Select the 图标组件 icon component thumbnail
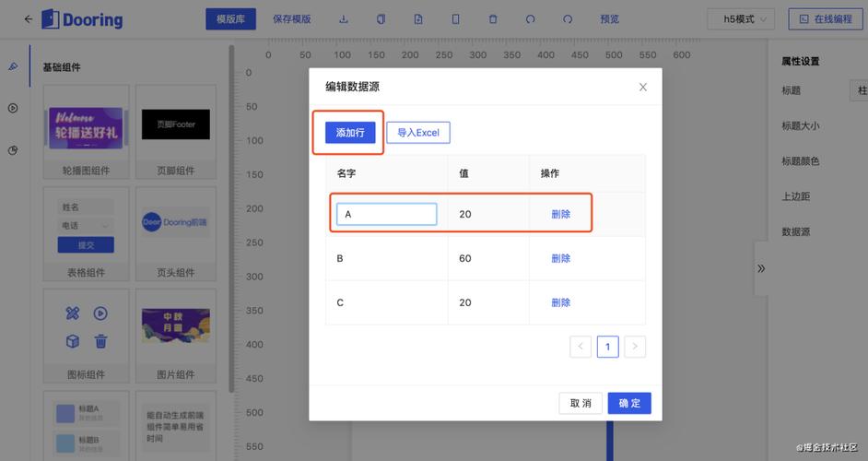The width and height of the screenshot is (868, 461). coord(86,336)
